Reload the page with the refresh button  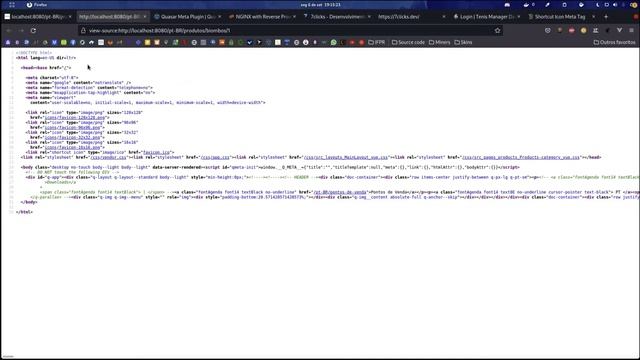coord(33,31)
